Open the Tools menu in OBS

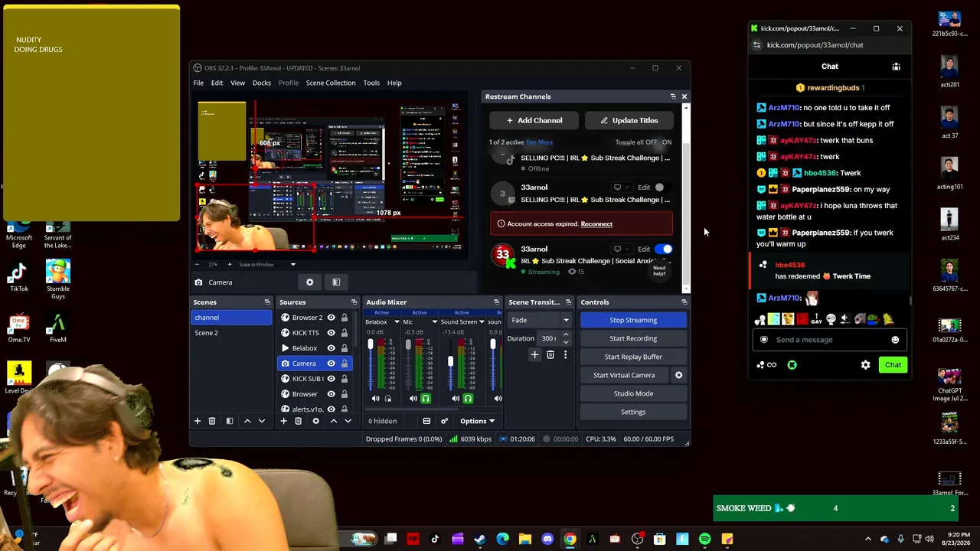[371, 83]
